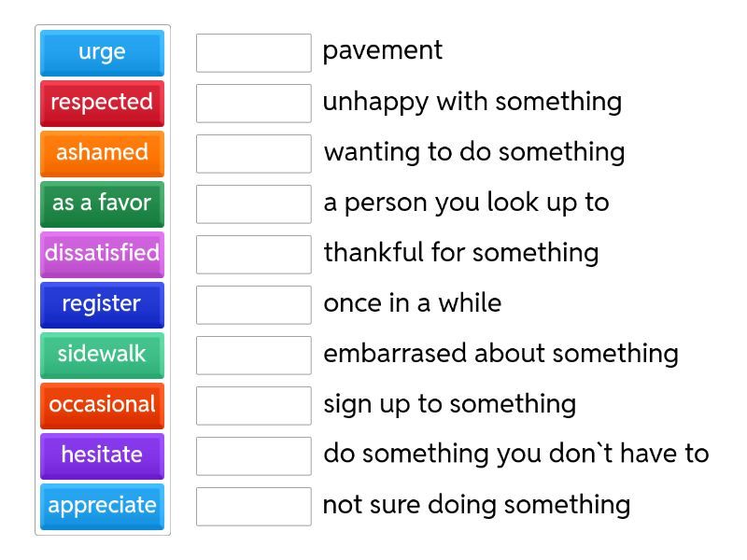
Task: Select the green 'as a favor' tile
Action: (x=102, y=203)
